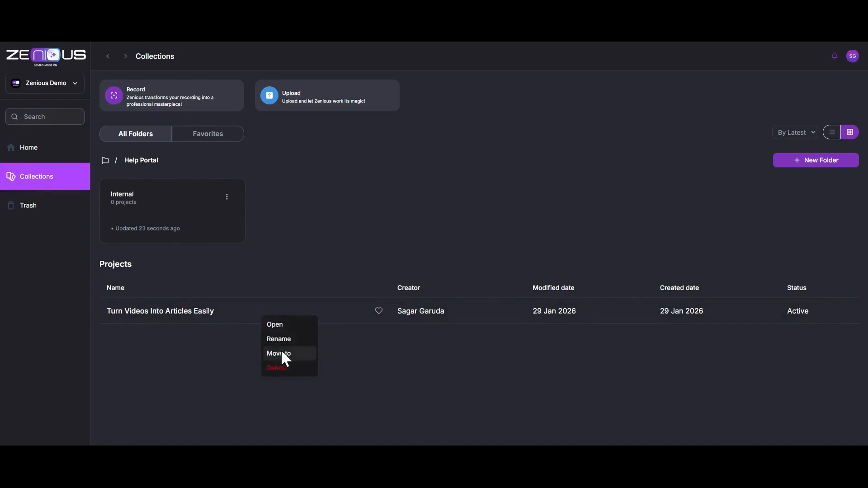Switch to the Favorites tab
Viewport: 868px width, 488px height.
[x=208, y=133]
